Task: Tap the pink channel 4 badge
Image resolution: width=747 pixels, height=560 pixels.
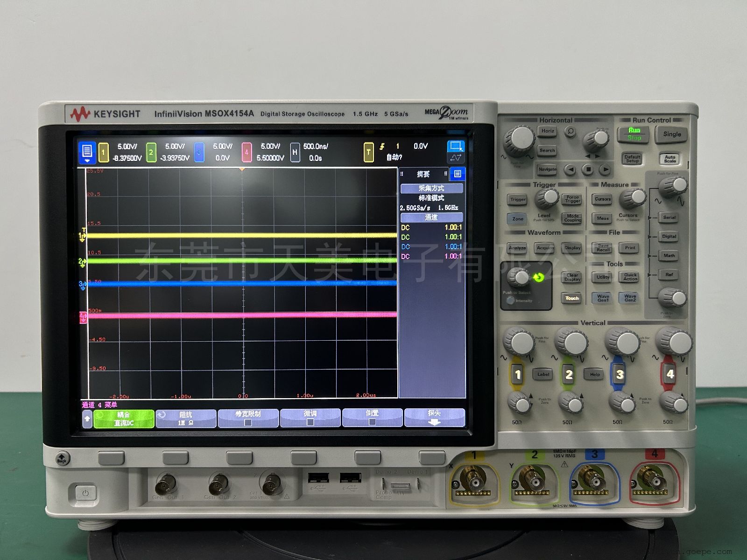Action: 247,152
